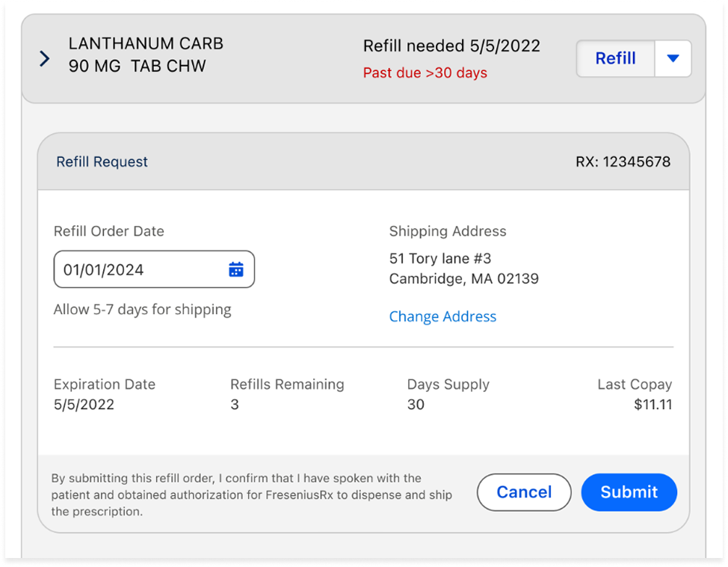Open the calendar date picker icon
The height and width of the screenshot is (567, 728).
pyautogui.click(x=236, y=269)
